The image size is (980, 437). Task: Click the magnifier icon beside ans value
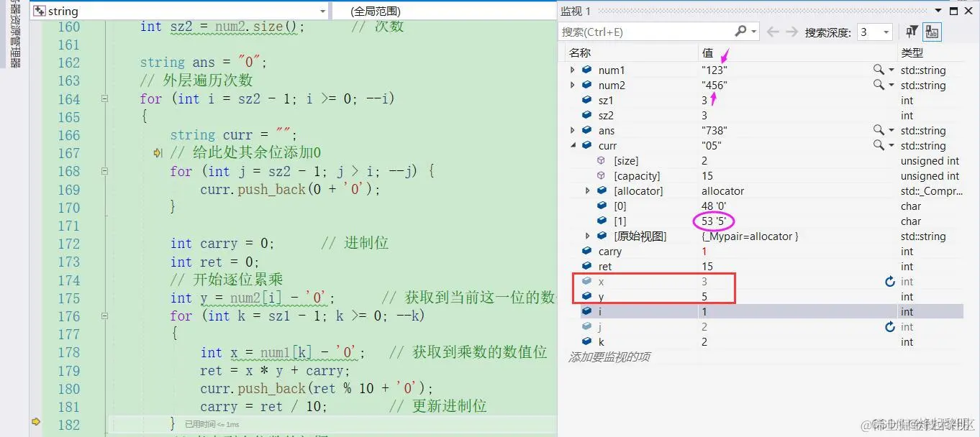point(878,130)
